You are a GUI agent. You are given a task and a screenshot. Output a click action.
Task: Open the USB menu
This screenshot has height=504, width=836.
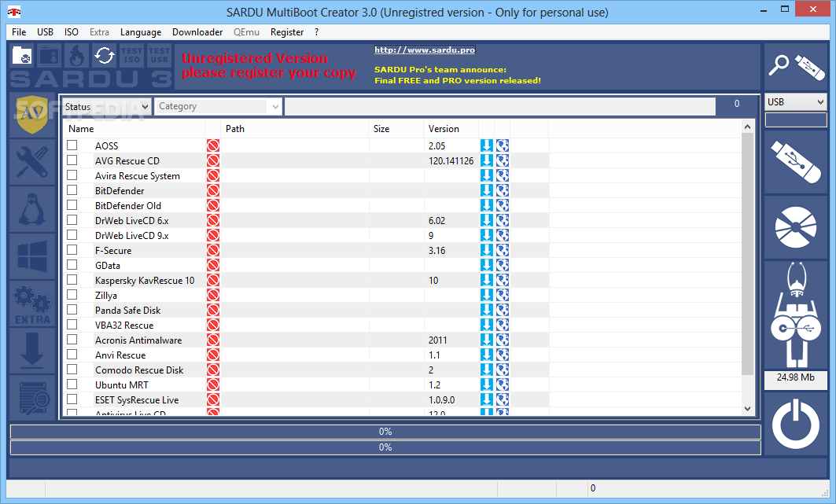click(x=46, y=32)
